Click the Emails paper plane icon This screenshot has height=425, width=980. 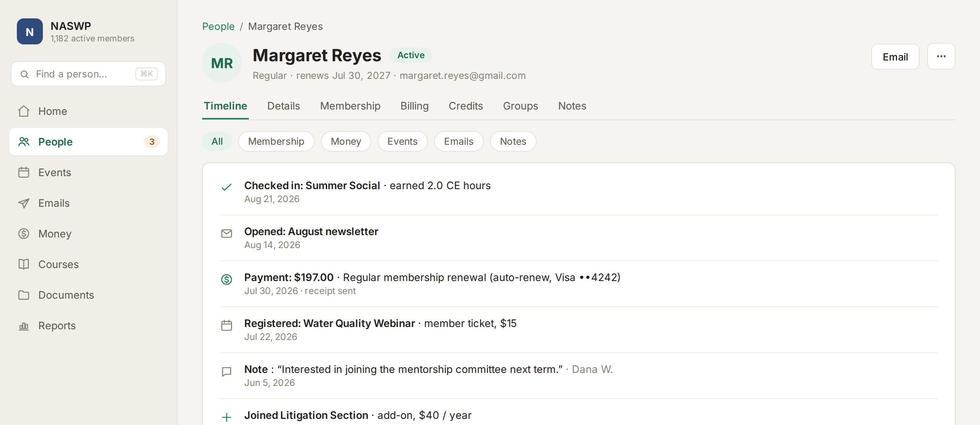[x=24, y=203]
